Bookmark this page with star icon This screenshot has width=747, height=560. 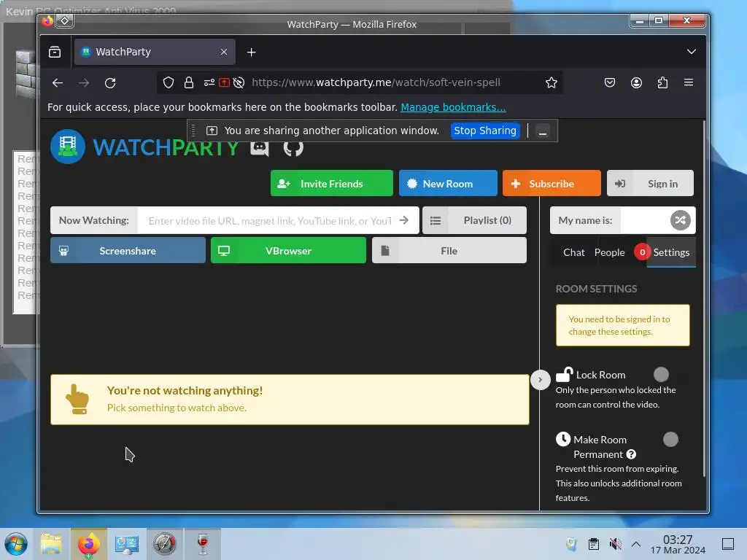coord(551,82)
